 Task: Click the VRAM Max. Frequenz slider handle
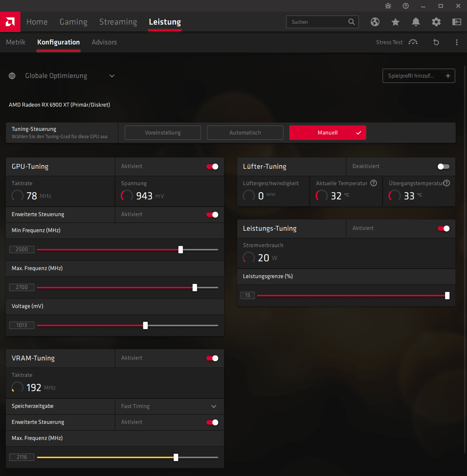[x=176, y=457]
